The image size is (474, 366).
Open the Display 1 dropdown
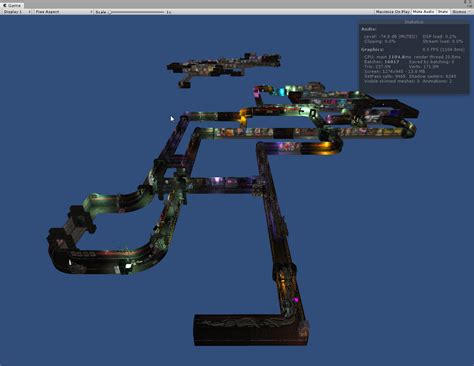tap(17, 12)
